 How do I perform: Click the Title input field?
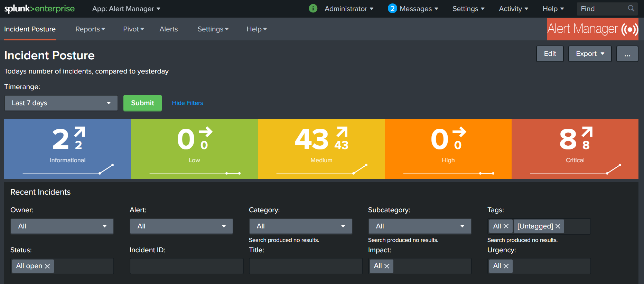coord(306,266)
